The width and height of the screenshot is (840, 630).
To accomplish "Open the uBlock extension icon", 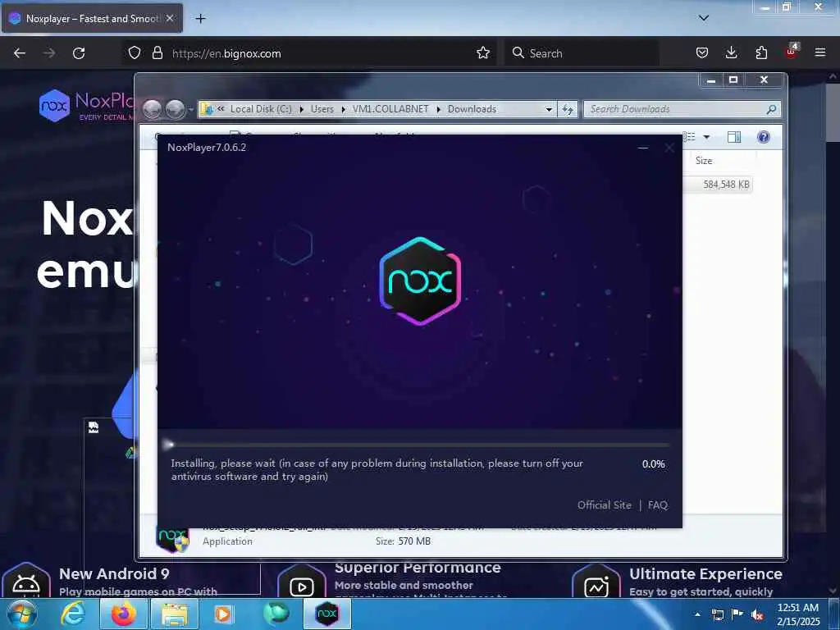I will pos(792,52).
